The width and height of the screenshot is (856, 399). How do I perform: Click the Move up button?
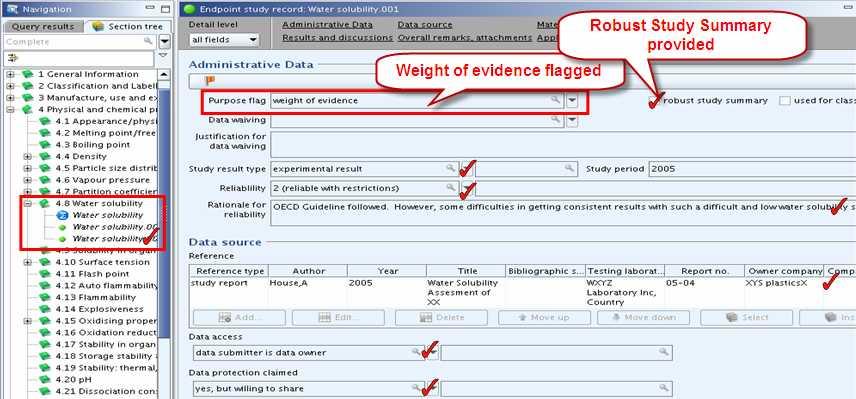coord(544,318)
